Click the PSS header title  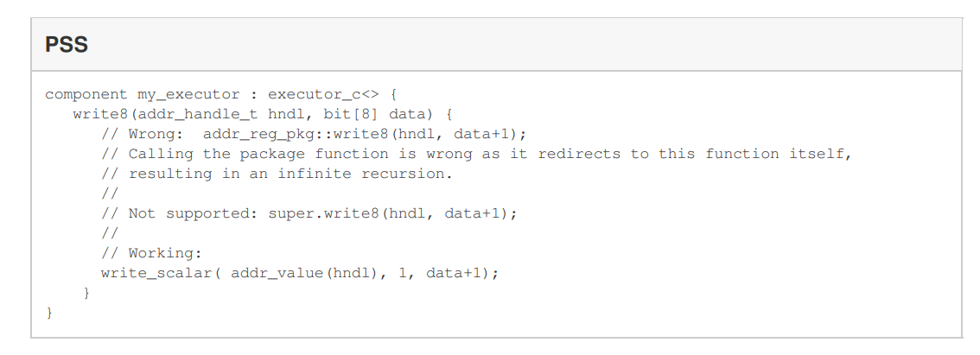coord(67,44)
